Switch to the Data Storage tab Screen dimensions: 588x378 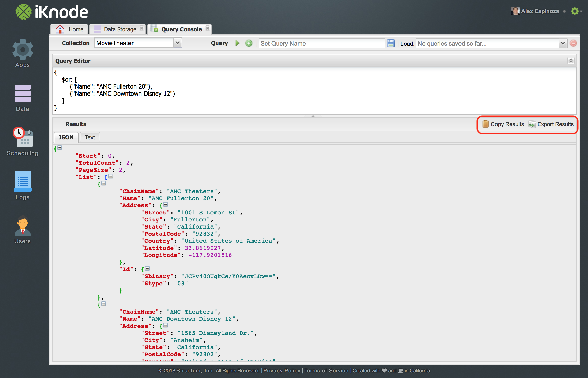(x=118, y=29)
